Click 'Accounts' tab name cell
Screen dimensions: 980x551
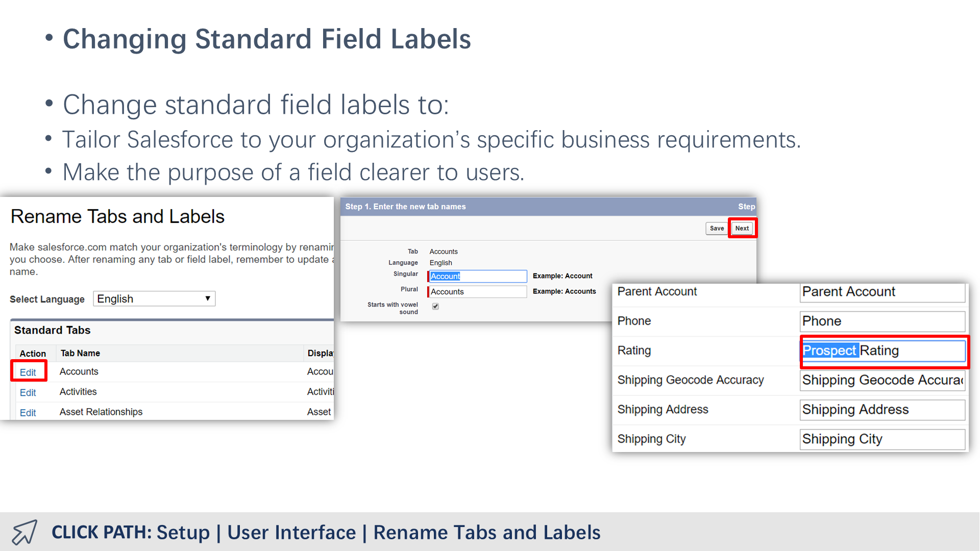pyautogui.click(x=79, y=371)
